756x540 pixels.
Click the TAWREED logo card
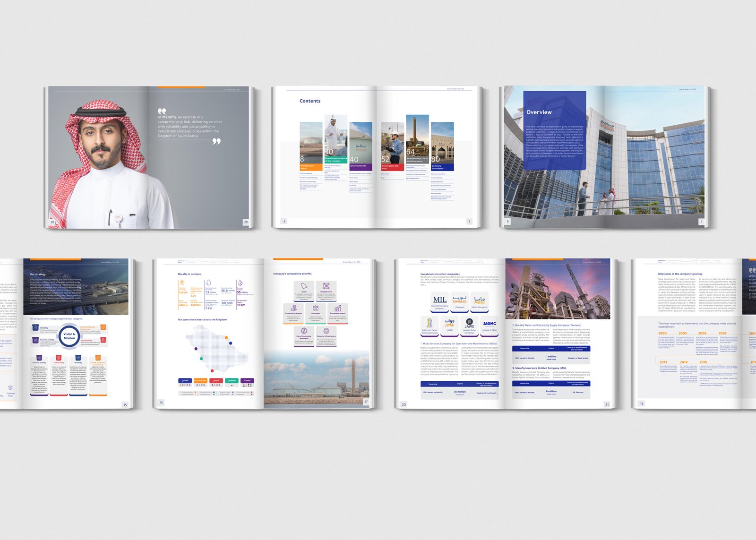tap(459, 300)
